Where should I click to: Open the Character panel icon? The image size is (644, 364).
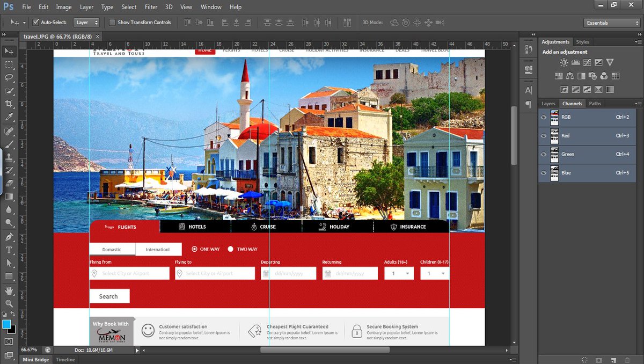click(x=528, y=90)
